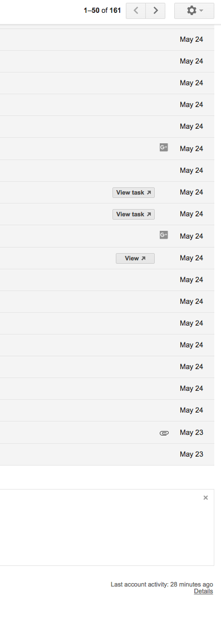
Task: Click the May 24 date beside the View button
Action: (191, 258)
